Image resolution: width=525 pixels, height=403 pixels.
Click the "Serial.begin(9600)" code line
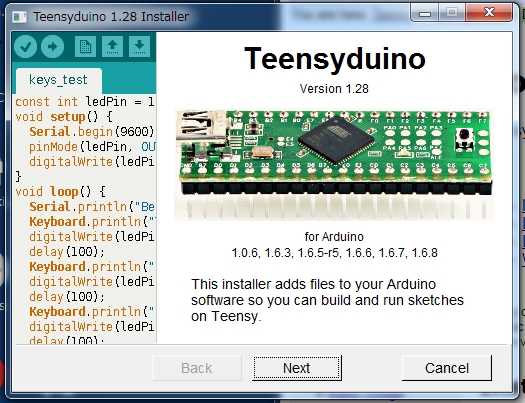click(91, 132)
